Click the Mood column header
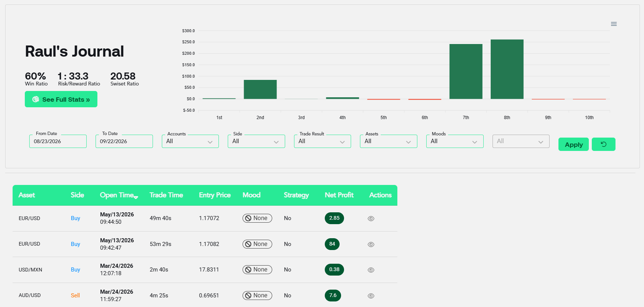The height and width of the screenshot is (307, 644). tap(251, 195)
